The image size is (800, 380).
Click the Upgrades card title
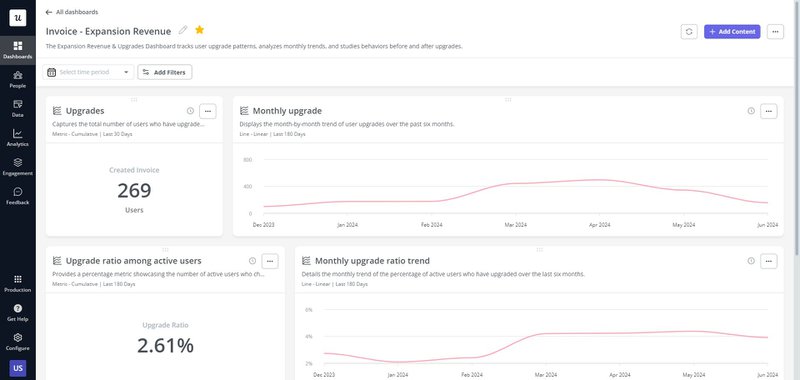(85, 111)
